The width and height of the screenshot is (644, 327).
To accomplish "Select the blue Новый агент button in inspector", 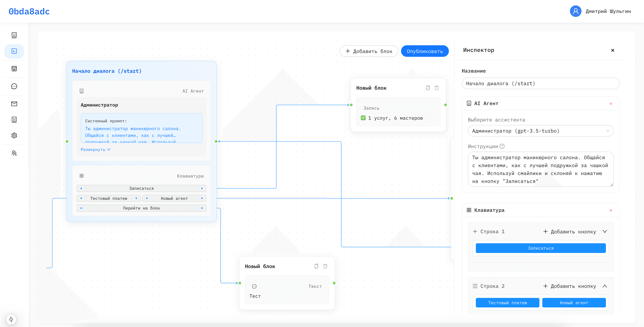I will click(x=574, y=303).
